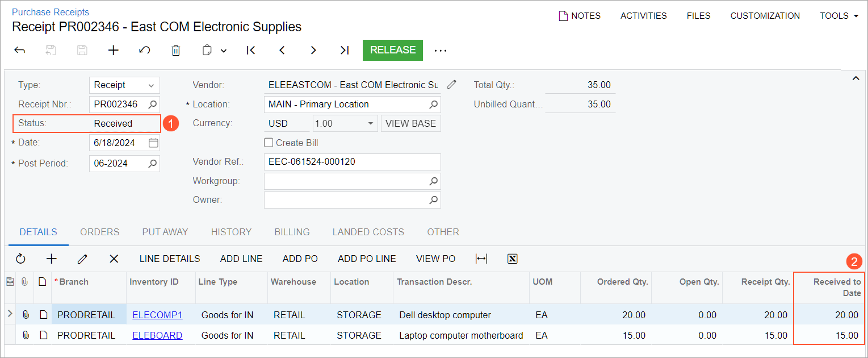Click the Vendor Ref. input field
Viewport: 868px width, 358px height.
(x=352, y=162)
